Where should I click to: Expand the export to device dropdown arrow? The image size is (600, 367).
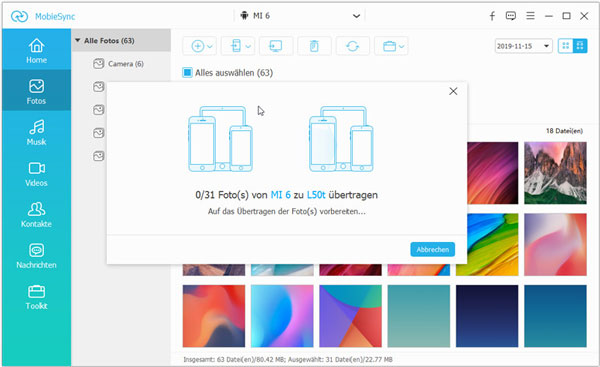[x=248, y=47]
